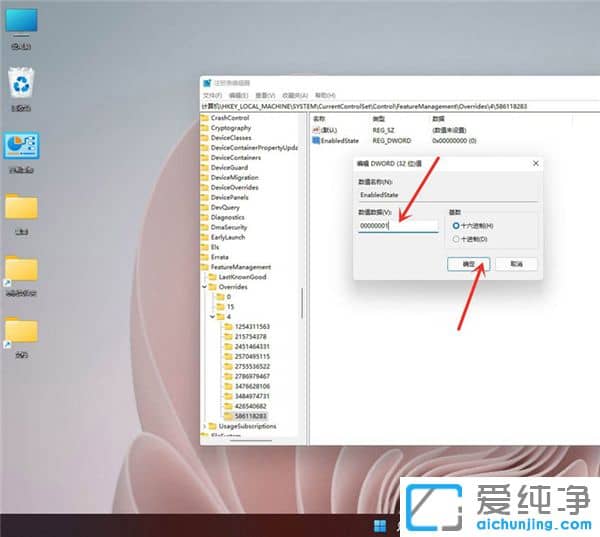Screen dimensions: 600x537
Task: Close the Edit DWORD dialog with the X
Action: tap(536, 163)
